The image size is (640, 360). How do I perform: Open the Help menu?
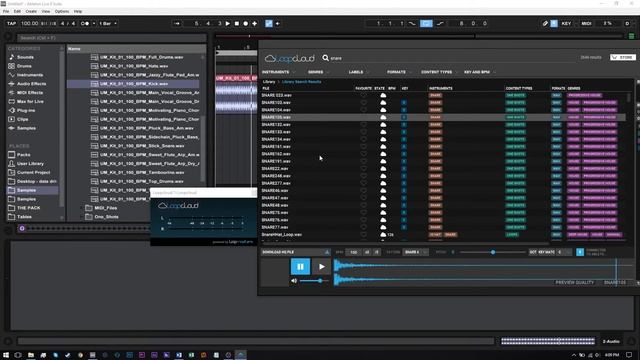[x=78, y=11]
